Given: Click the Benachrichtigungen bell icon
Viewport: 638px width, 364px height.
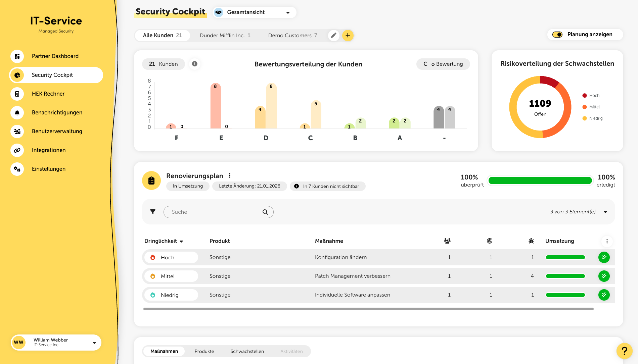Looking at the screenshot, I should tap(17, 113).
